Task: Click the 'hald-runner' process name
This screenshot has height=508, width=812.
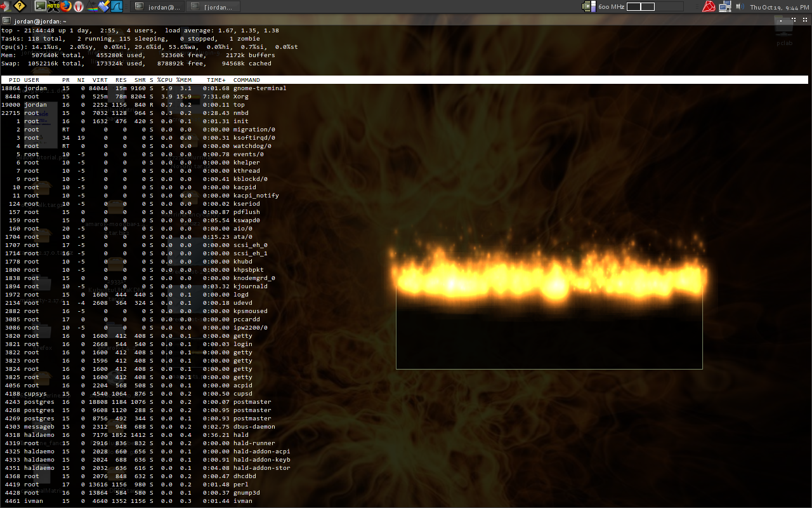Action: 254,443
